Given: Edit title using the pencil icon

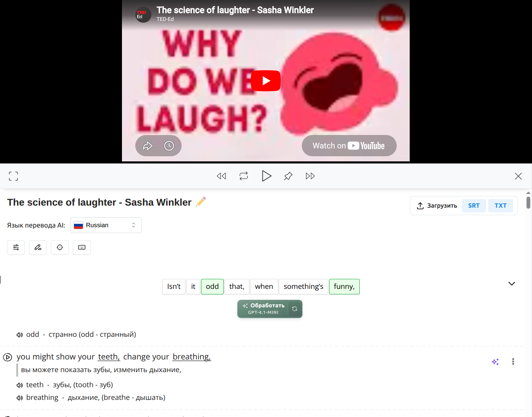Looking at the screenshot, I should tap(201, 202).
